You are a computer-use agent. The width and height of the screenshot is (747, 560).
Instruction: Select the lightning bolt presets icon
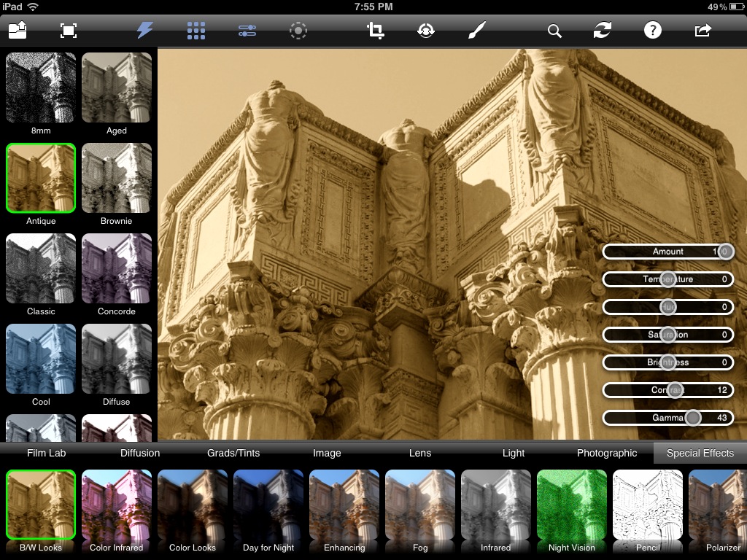coord(145,30)
